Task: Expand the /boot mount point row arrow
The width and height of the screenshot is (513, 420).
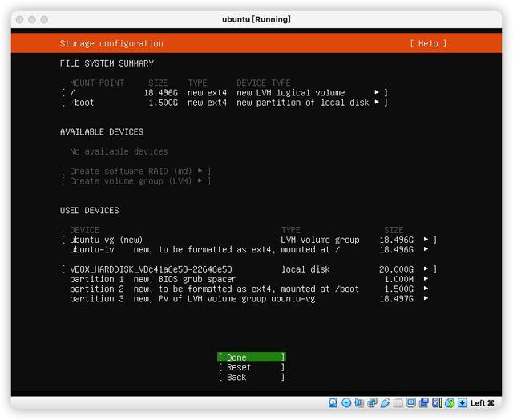Action: tap(377, 102)
